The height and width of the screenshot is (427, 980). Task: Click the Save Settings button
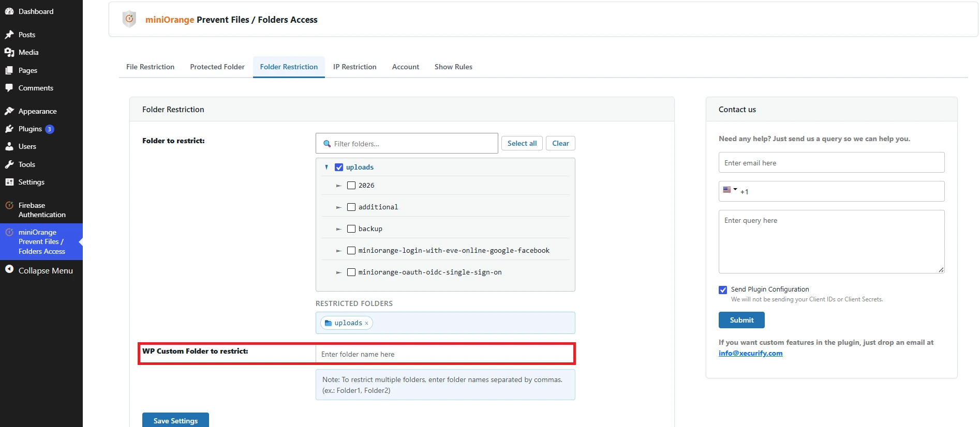pyautogui.click(x=175, y=420)
